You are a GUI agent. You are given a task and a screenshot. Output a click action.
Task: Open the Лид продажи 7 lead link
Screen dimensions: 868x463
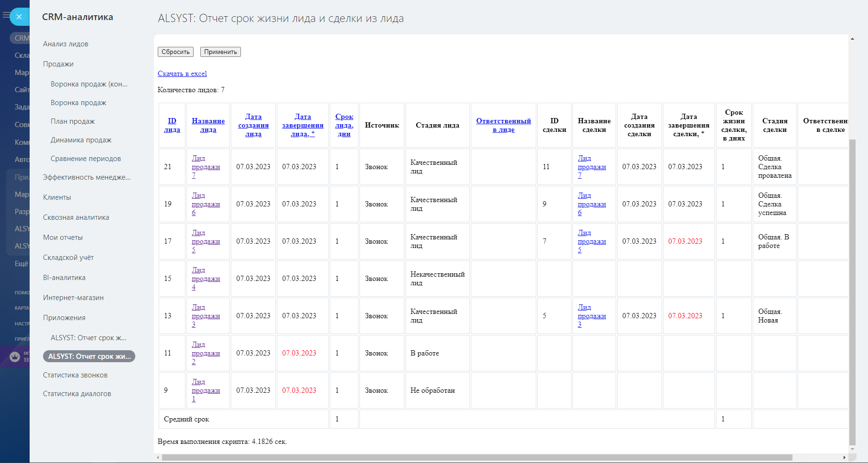tap(206, 167)
